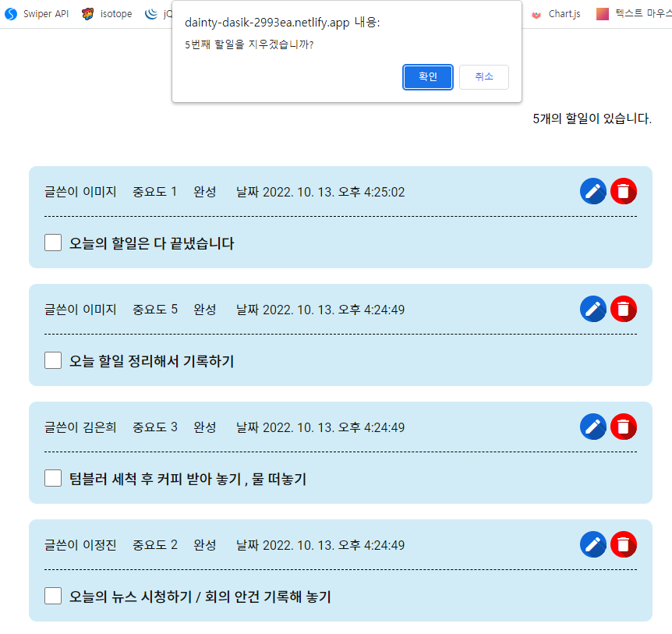Click the Swiper API bookmark favicon
The height and width of the screenshot is (634, 672).
pos(11,14)
